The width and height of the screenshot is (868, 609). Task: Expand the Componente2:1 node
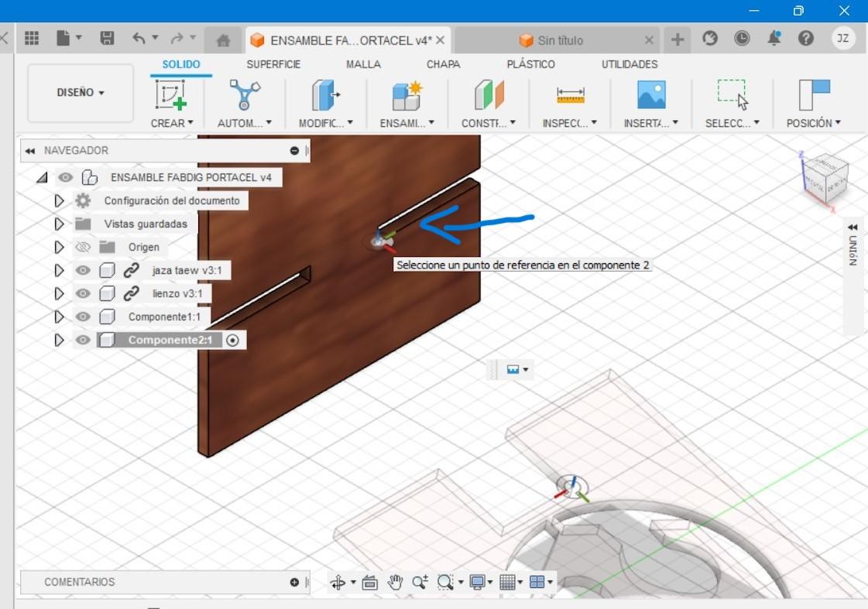click(x=59, y=340)
